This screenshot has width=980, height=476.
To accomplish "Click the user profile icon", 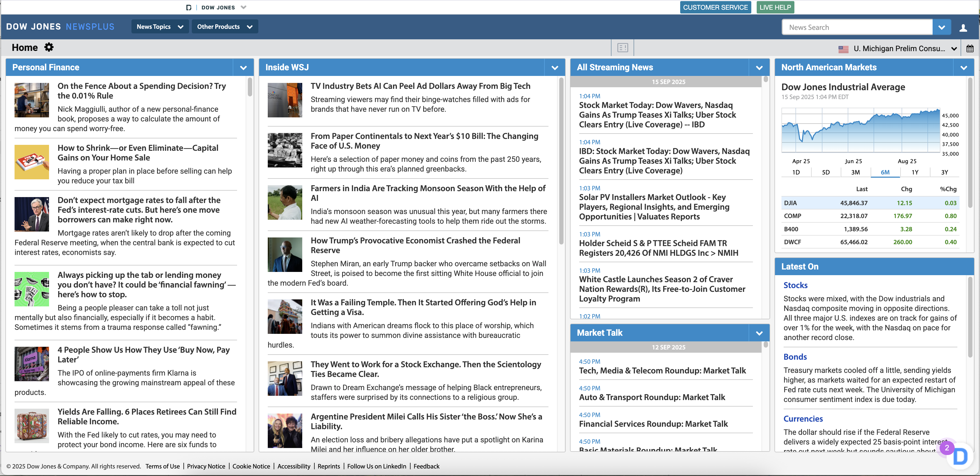I will 963,27.
